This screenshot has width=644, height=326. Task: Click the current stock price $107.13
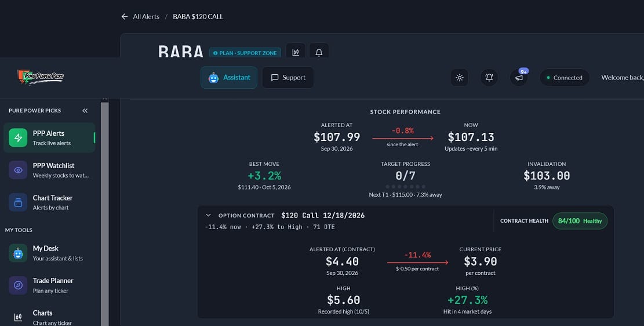click(x=471, y=137)
